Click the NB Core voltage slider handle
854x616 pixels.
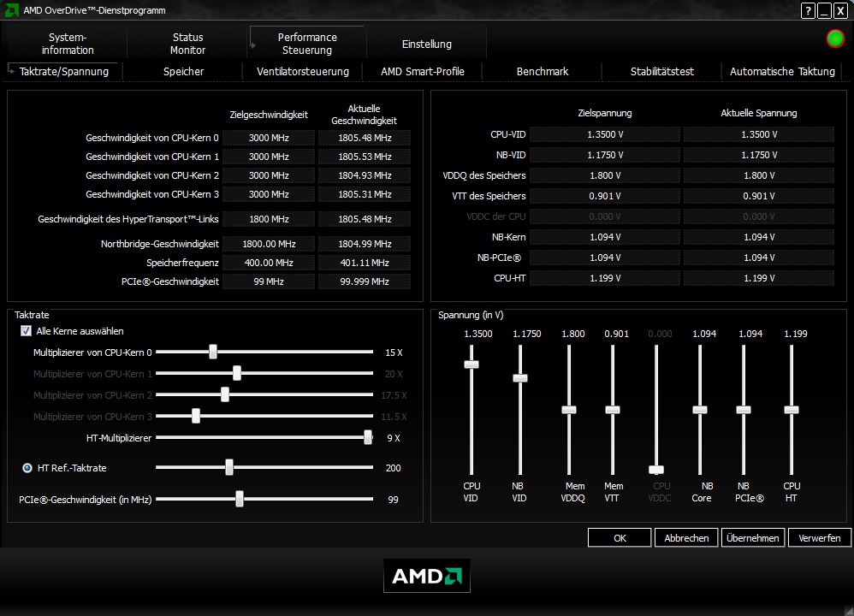[700, 410]
